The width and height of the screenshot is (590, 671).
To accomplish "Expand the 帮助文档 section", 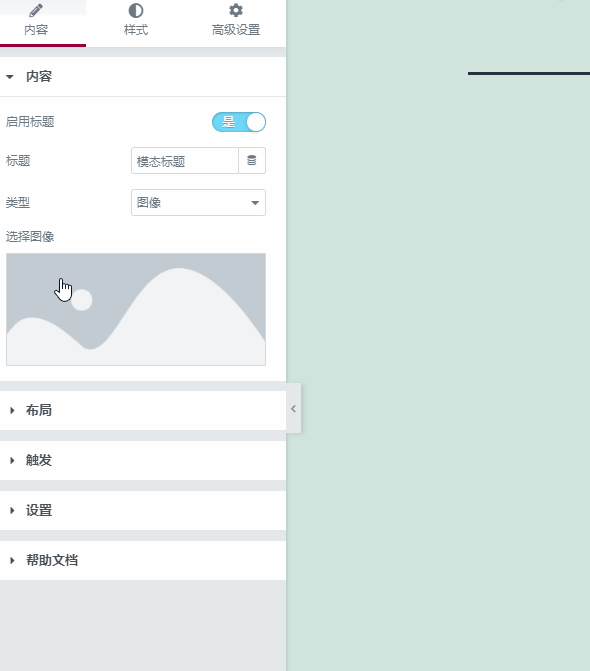I will (x=143, y=561).
